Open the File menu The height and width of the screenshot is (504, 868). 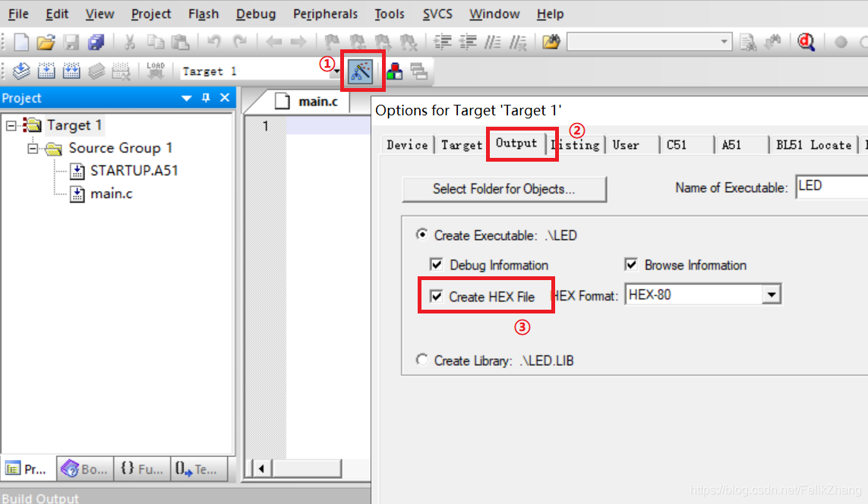[18, 14]
